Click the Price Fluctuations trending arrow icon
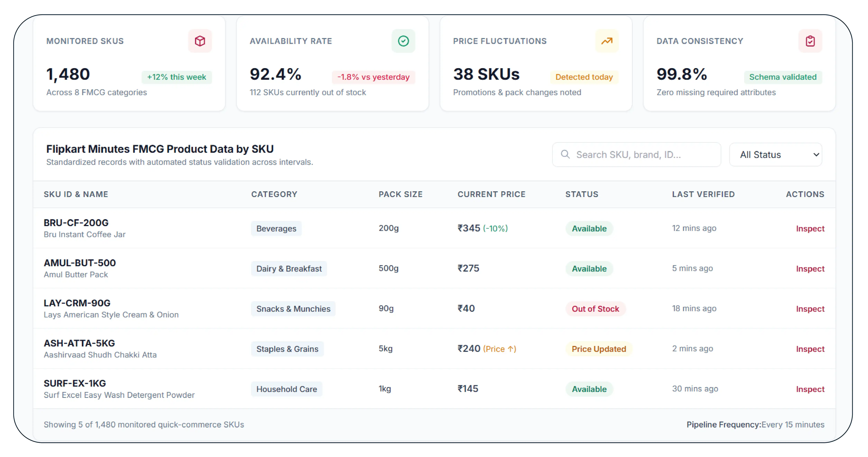Image resolution: width=868 pixels, height=457 pixels. (x=607, y=41)
